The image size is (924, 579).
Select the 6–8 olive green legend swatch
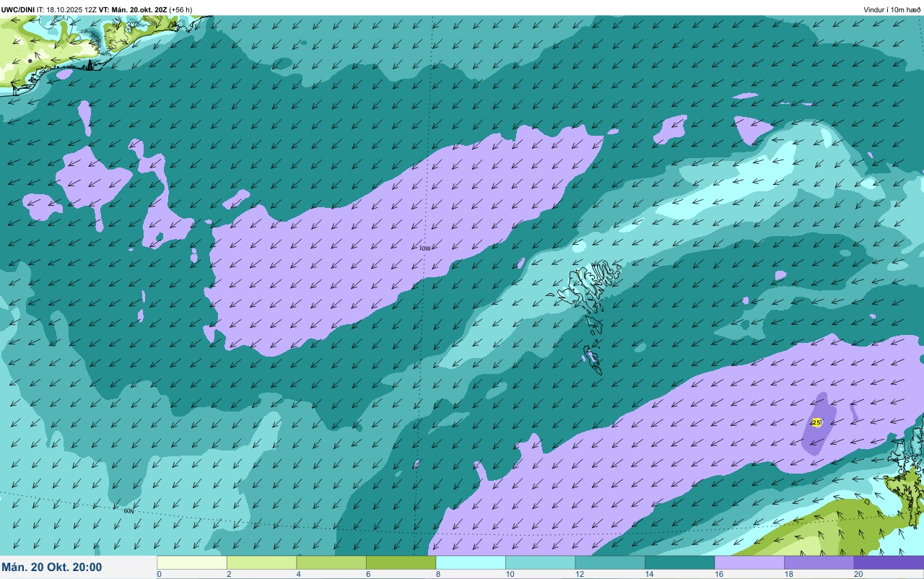pos(401,562)
